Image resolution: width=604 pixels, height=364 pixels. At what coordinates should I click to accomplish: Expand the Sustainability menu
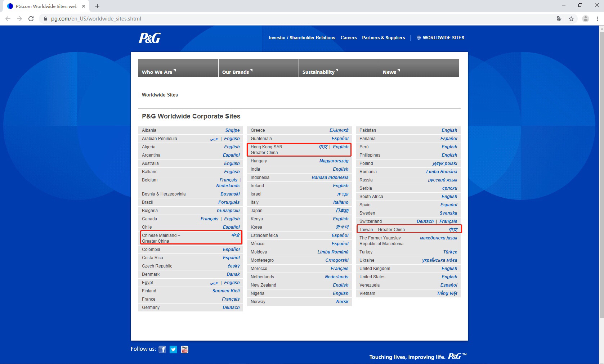click(x=339, y=68)
